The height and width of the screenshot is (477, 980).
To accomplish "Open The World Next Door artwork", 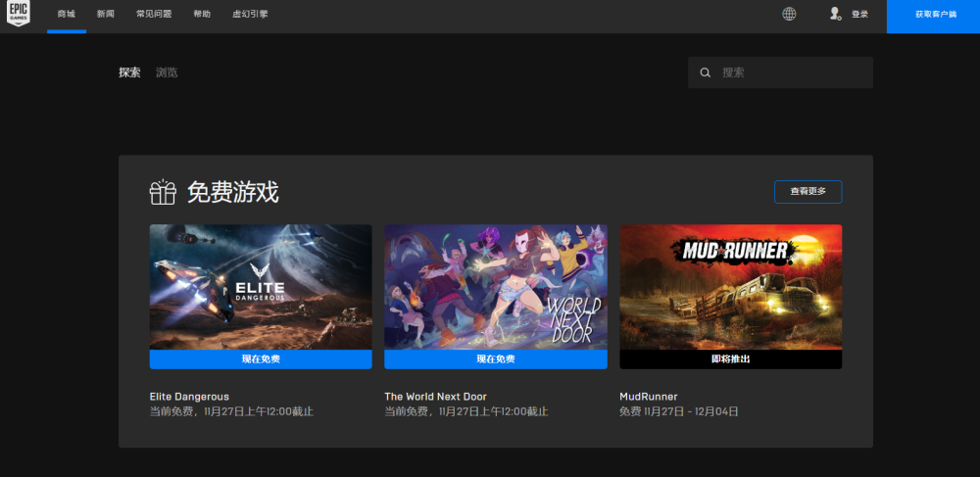I will 496,287.
